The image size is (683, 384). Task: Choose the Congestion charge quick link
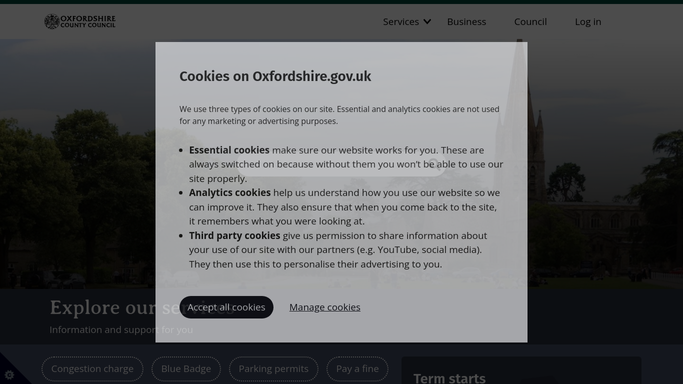click(92, 369)
